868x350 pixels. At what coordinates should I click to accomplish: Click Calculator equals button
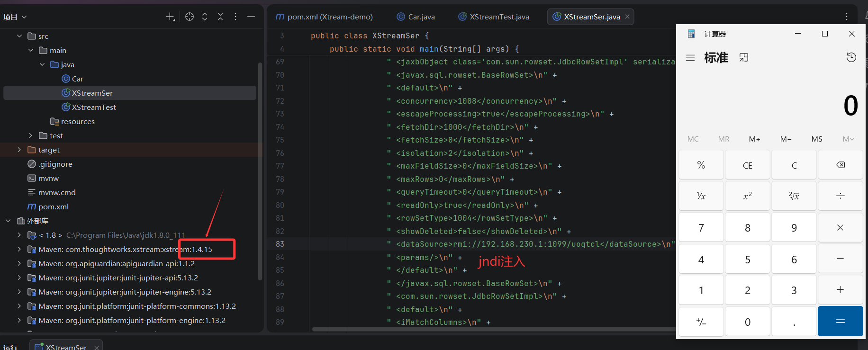point(841,321)
